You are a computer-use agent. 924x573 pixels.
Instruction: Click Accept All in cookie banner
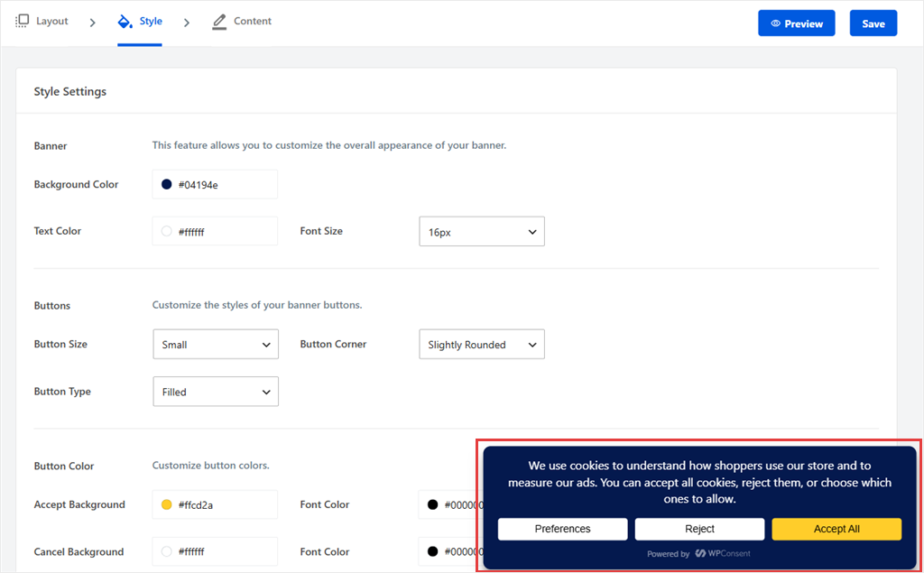click(836, 529)
